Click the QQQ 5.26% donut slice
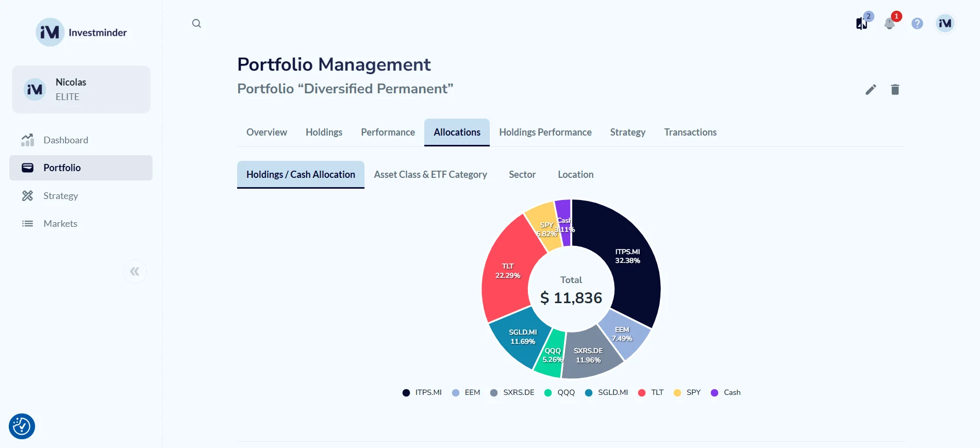Screen dimensions: 980x448 pos(552,355)
